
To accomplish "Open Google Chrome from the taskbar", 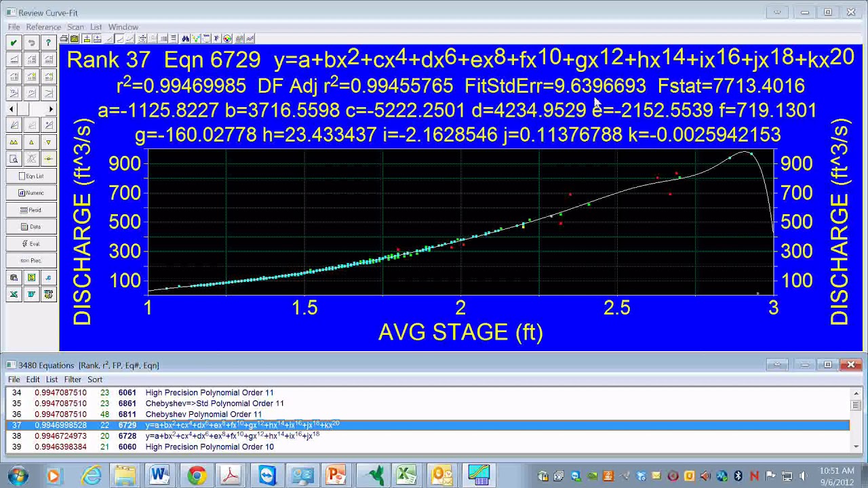I will pyautogui.click(x=197, y=475).
